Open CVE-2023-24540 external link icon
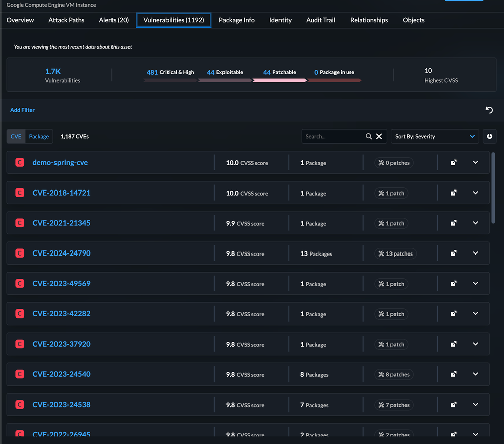 click(x=453, y=374)
